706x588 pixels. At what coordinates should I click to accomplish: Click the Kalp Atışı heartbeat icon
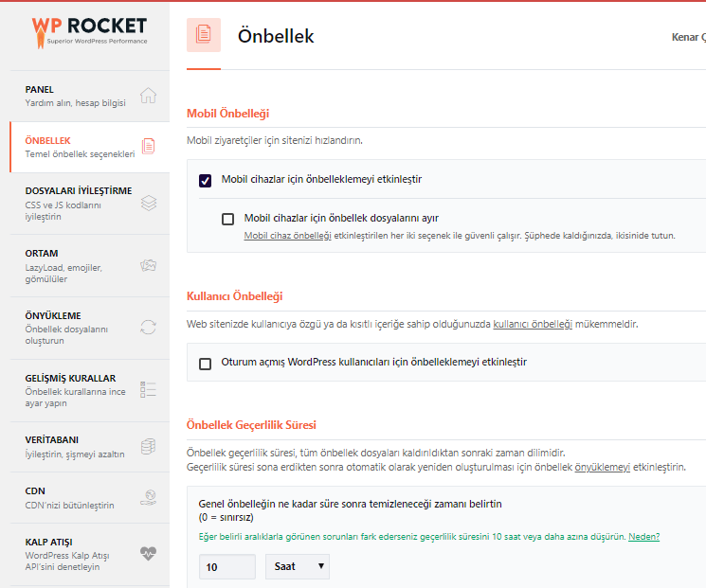[x=148, y=553]
